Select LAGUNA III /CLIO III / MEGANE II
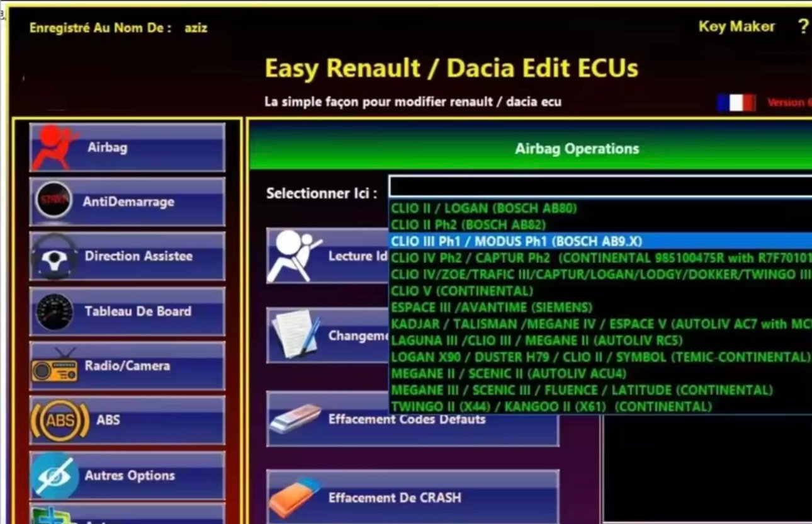812x524 pixels. pos(601,340)
